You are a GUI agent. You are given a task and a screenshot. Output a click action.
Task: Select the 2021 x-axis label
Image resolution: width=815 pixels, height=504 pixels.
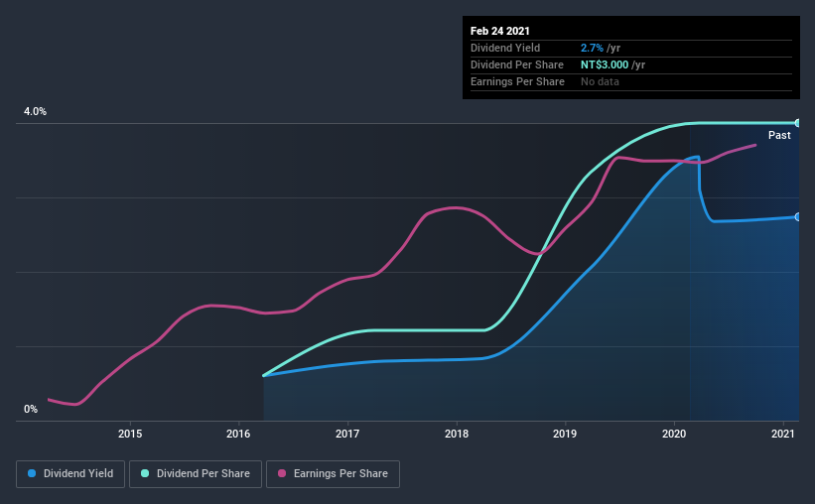(x=783, y=434)
